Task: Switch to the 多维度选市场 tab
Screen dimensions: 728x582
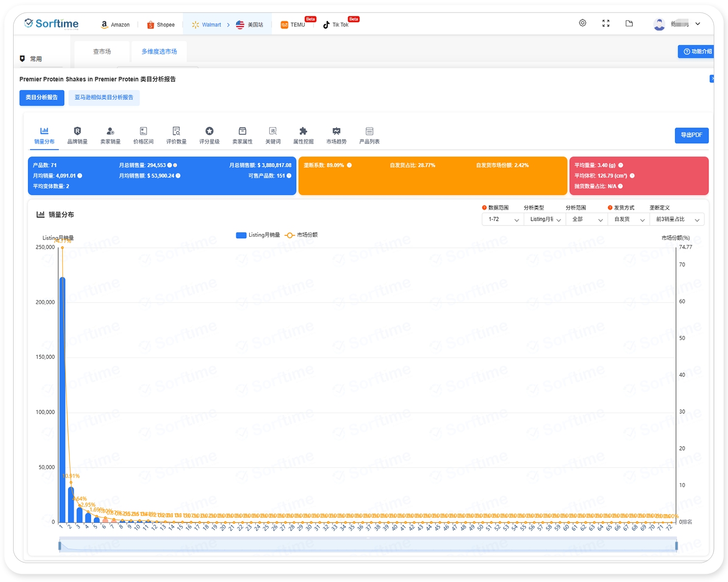Action: pos(159,51)
